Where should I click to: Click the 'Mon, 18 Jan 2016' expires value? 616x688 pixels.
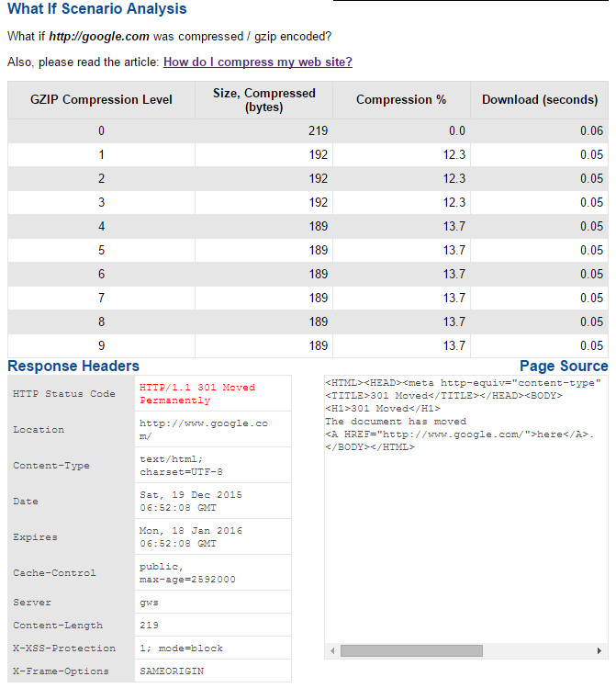[x=191, y=537]
